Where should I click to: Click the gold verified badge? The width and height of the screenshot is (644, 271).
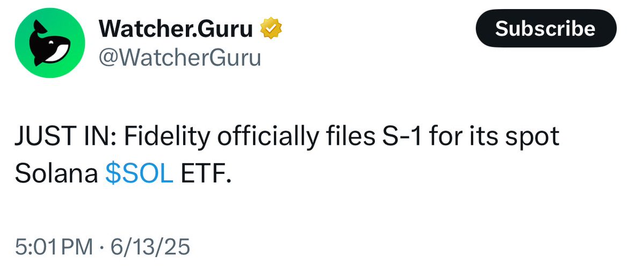click(271, 29)
